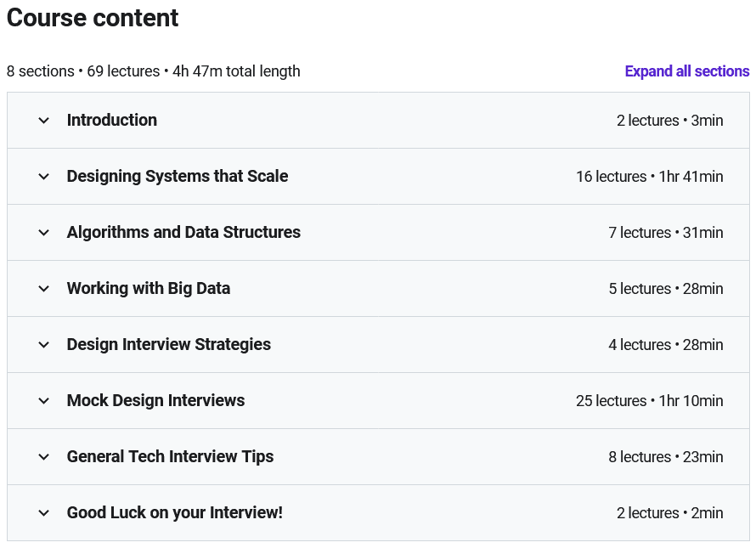Open the Designing Systems that Scale section
The width and height of the screenshot is (756, 548).
[x=178, y=177]
